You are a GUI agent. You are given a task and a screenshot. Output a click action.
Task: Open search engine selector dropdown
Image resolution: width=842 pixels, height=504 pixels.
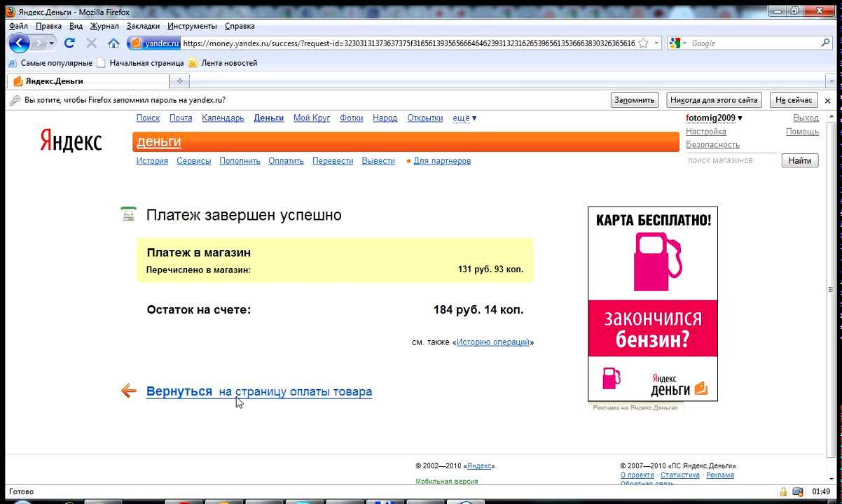pos(678,43)
